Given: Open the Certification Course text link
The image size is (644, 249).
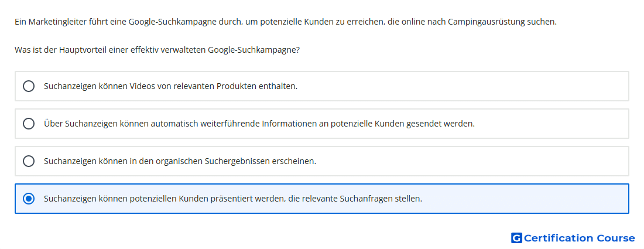Looking at the screenshot, I should [x=579, y=238].
